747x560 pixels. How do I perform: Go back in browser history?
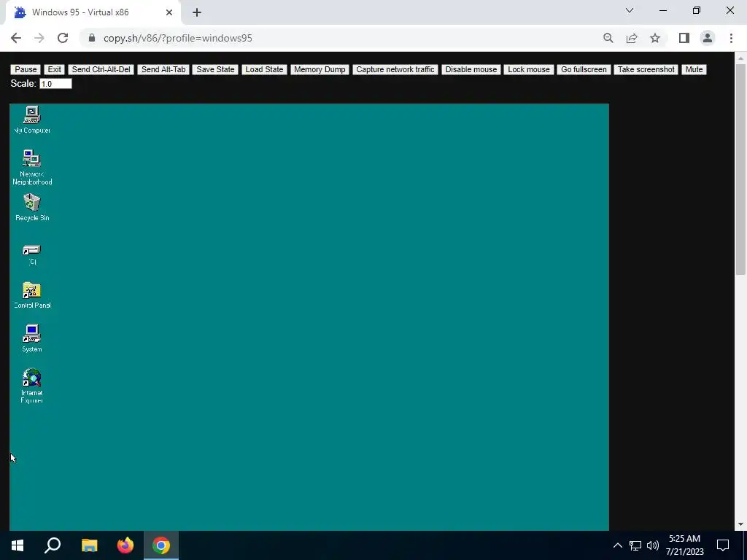point(16,38)
